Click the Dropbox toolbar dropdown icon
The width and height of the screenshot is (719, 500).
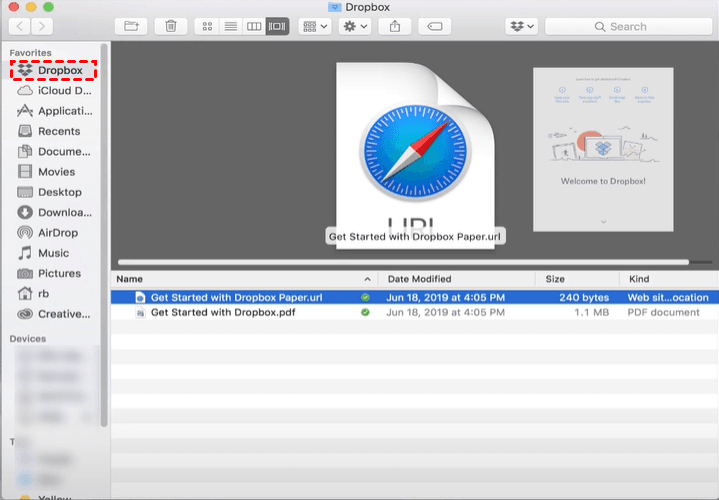point(520,26)
